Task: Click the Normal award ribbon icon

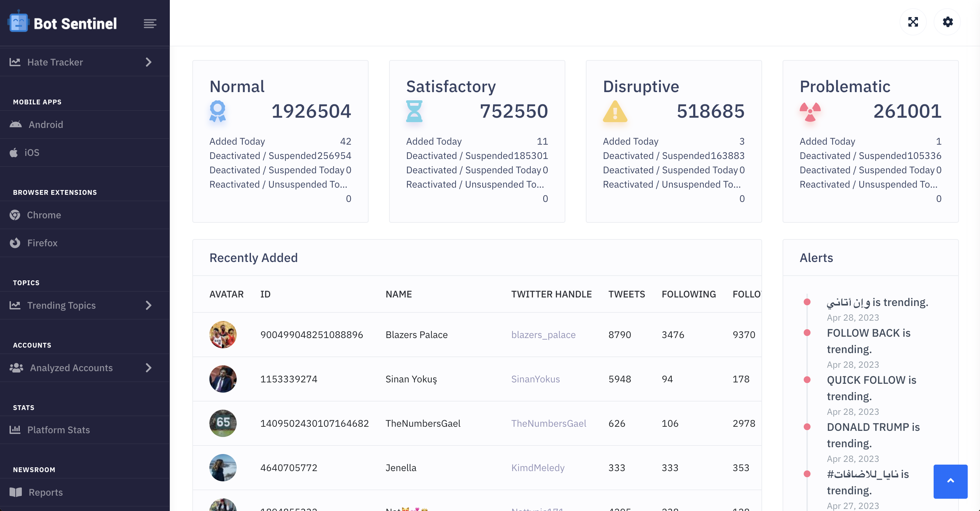Action: click(218, 111)
